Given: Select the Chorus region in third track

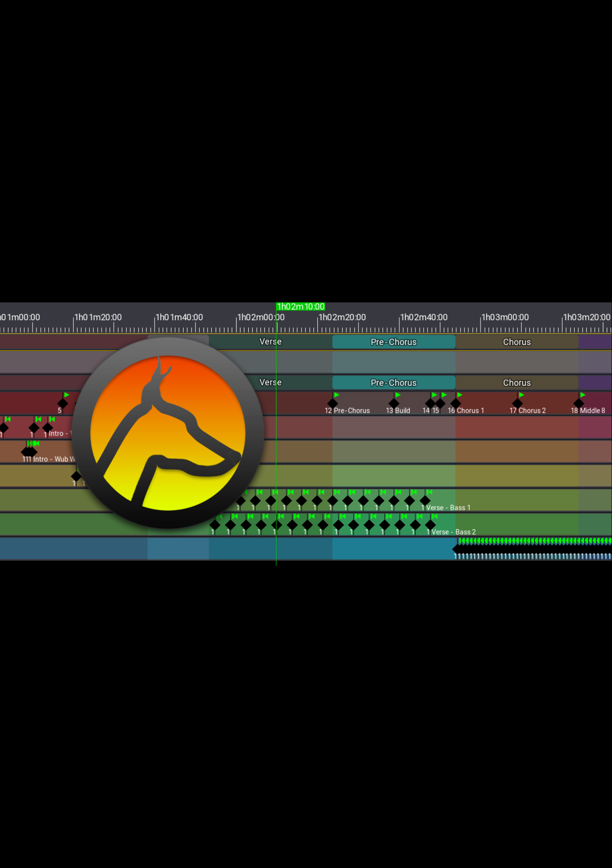Looking at the screenshot, I should click(x=517, y=383).
